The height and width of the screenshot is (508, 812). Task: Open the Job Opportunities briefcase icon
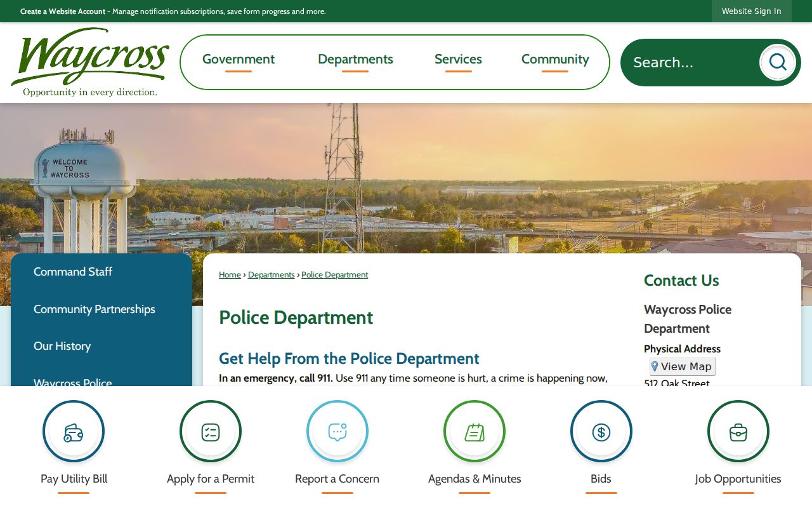point(738,431)
